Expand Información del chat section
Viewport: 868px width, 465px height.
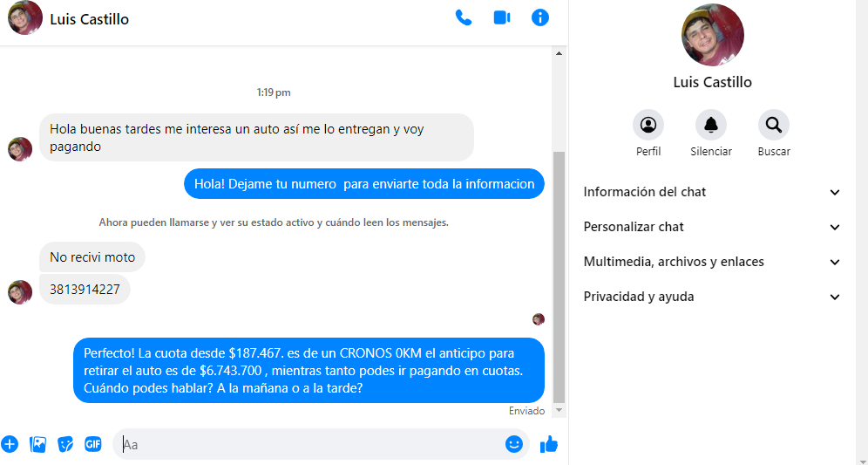click(x=712, y=192)
